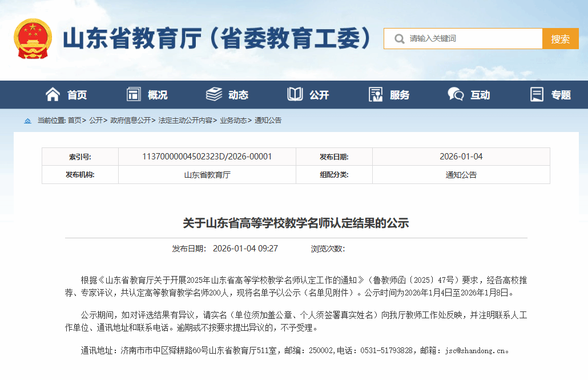Open the 专题 navigation menu item
This screenshot has height=380, width=588.
[x=561, y=95]
